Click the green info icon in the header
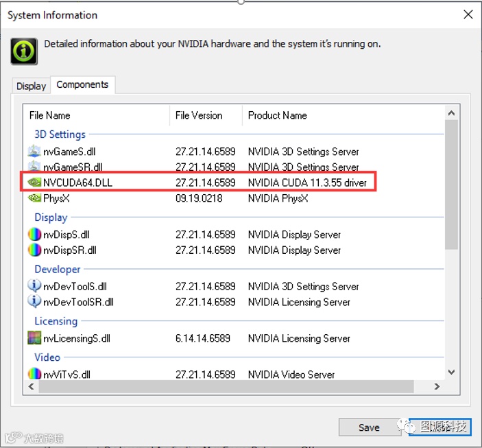Image resolution: width=482 pixels, height=448 pixels. pyautogui.click(x=24, y=51)
